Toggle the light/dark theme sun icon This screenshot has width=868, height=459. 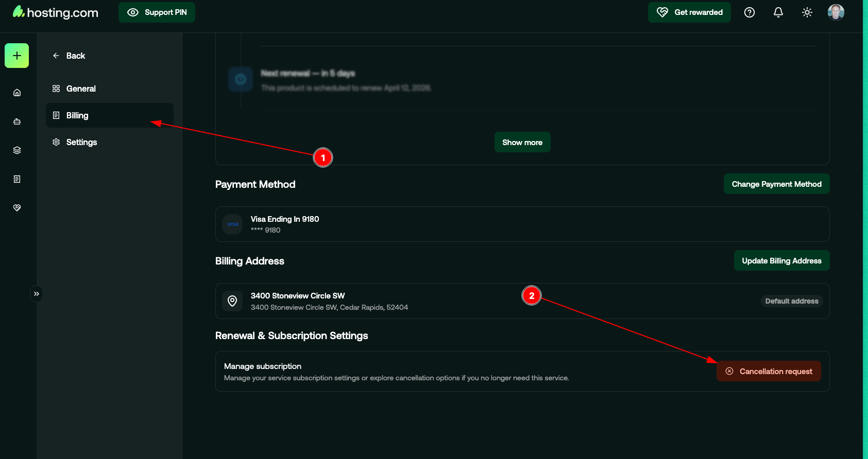pyautogui.click(x=807, y=12)
